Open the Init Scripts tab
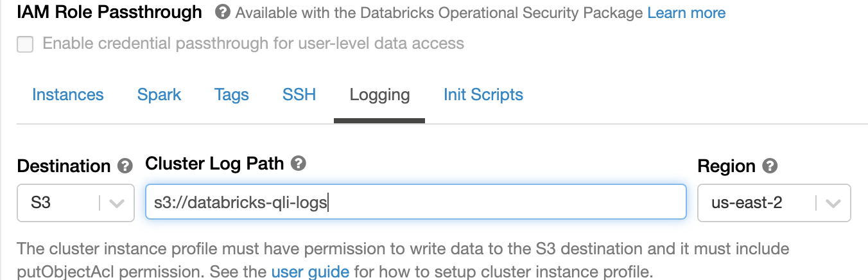This screenshot has height=280, width=868. 483,94
